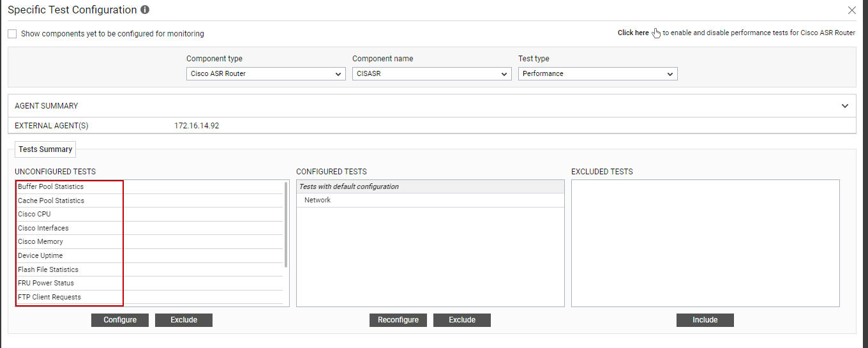868x348 pixels.
Task: Click the info icon beside Specific Test Configuration
Action: [145, 10]
